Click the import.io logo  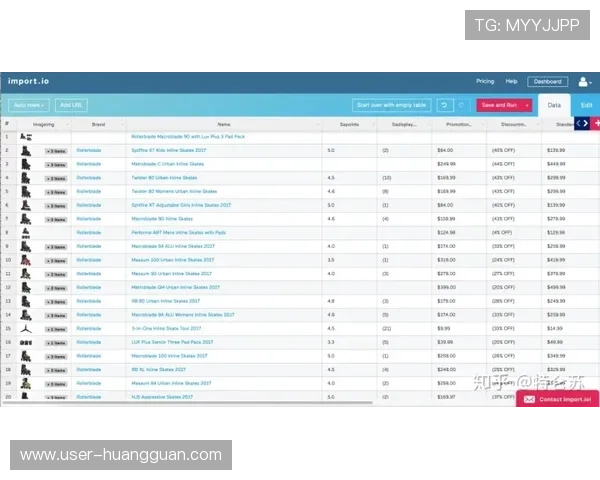28,81
